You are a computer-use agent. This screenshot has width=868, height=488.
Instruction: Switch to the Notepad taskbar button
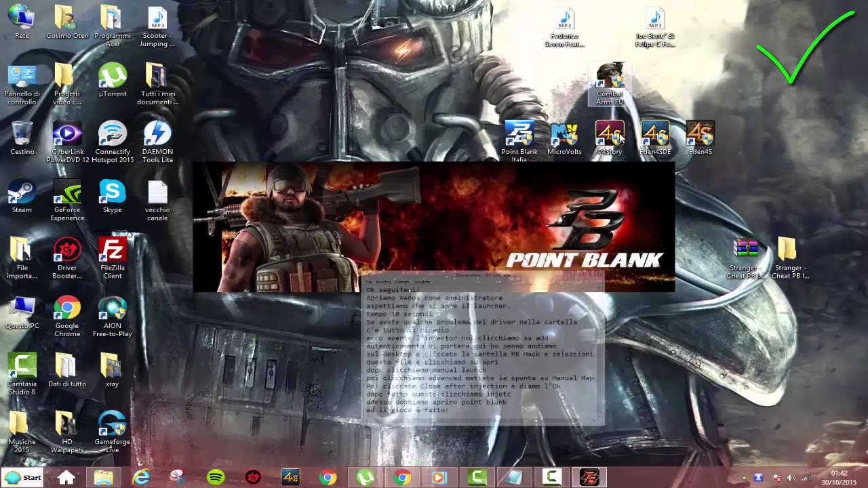(514, 477)
